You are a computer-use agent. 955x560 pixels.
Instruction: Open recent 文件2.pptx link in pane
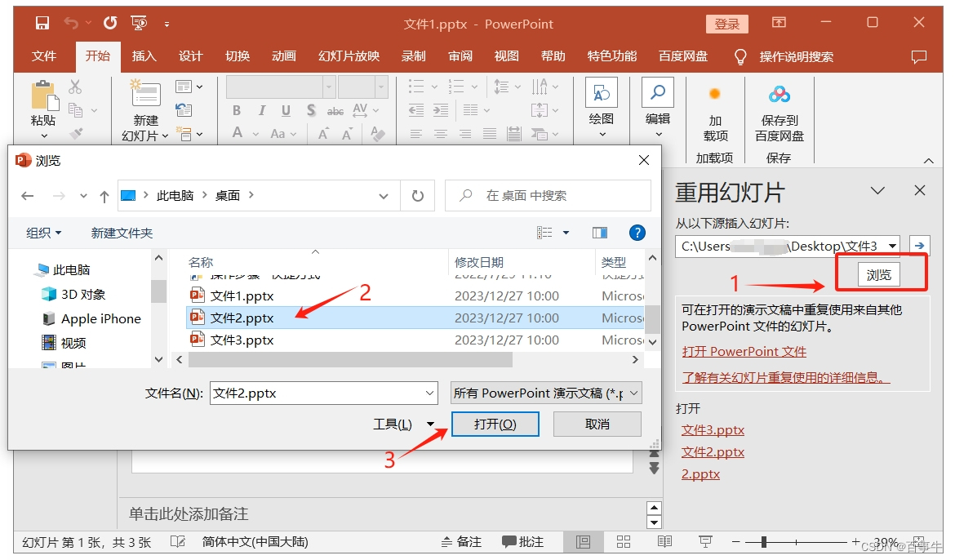[x=713, y=452]
